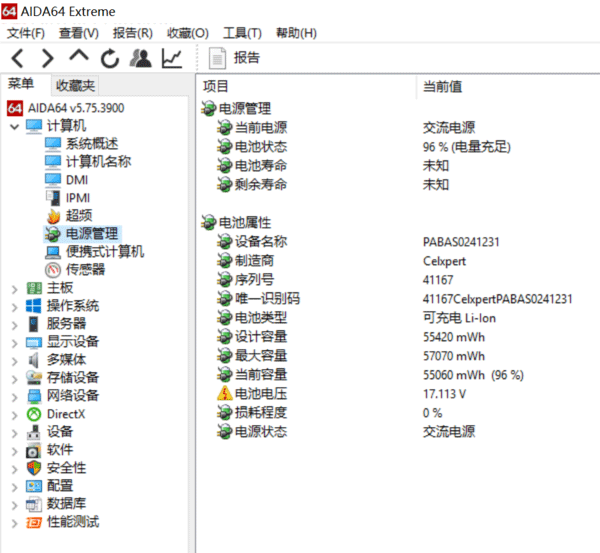Click the 服务器 tower icon
The height and width of the screenshot is (553, 600).
click(34, 324)
